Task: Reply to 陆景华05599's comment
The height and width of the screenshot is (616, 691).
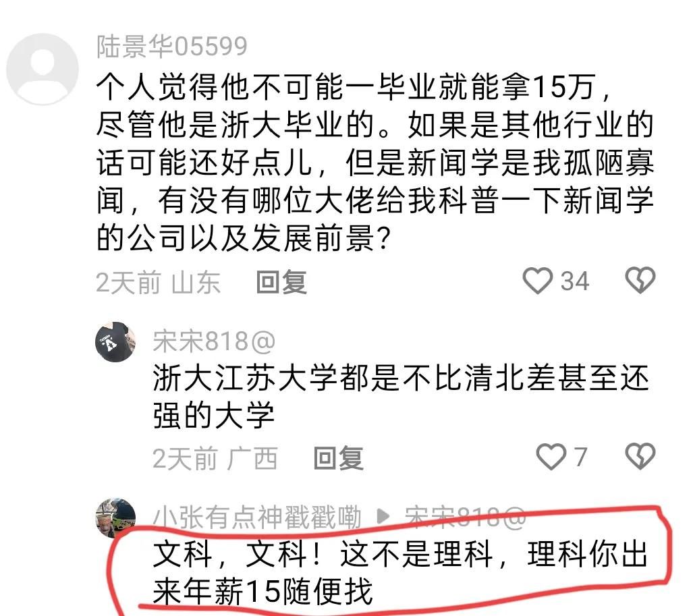Action: (281, 282)
